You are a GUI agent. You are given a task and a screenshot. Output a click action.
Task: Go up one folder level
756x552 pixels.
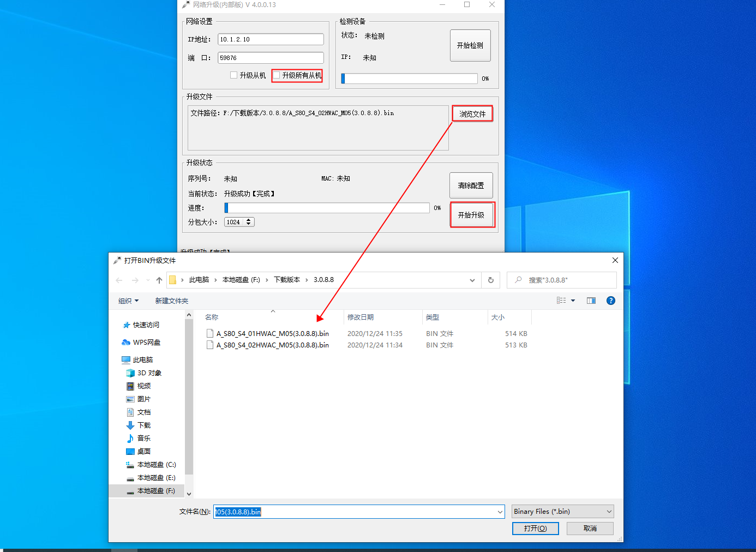159,280
